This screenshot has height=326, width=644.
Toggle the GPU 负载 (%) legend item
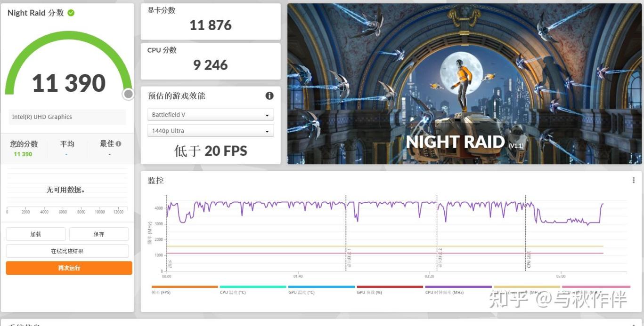coord(390,290)
